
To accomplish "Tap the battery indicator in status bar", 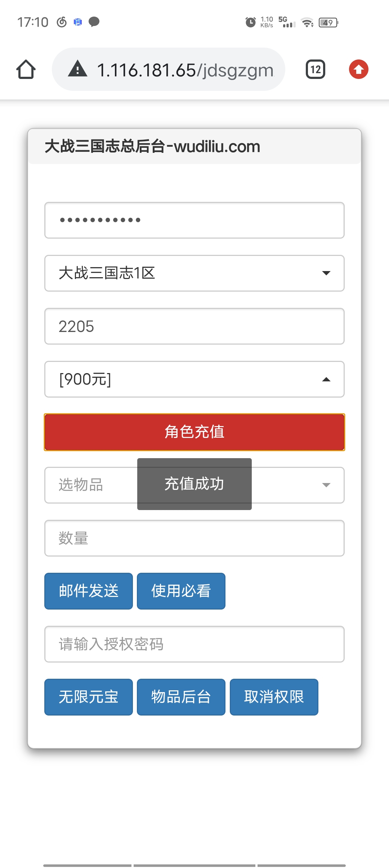I will 328,23.
